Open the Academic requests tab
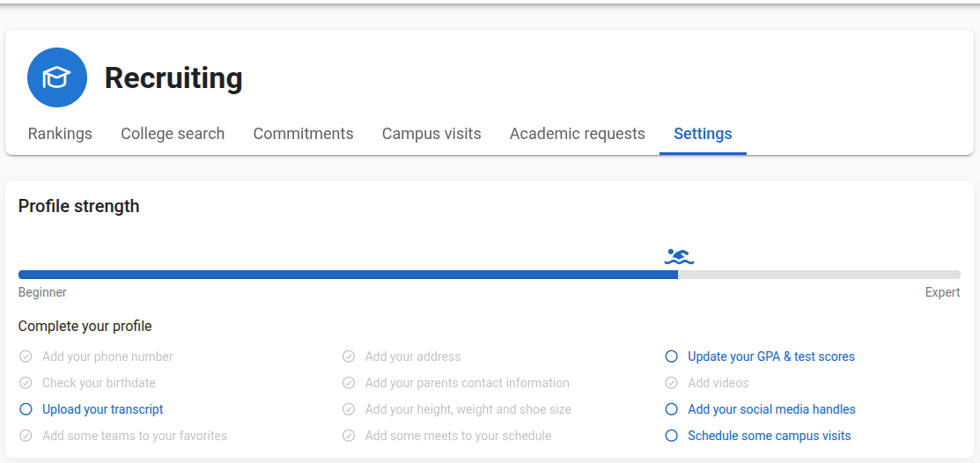Image resolution: width=980 pixels, height=463 pixels. (x=577, y=134)
